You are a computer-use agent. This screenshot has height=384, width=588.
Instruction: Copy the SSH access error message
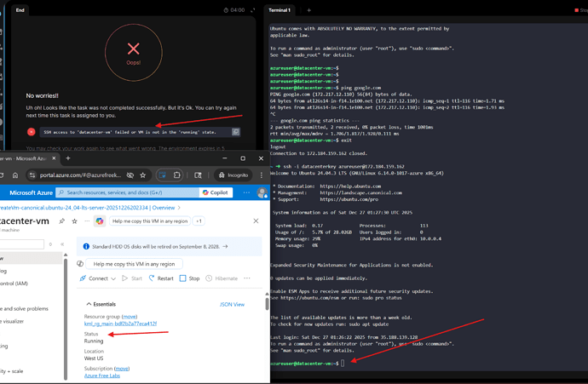point(235,132)
